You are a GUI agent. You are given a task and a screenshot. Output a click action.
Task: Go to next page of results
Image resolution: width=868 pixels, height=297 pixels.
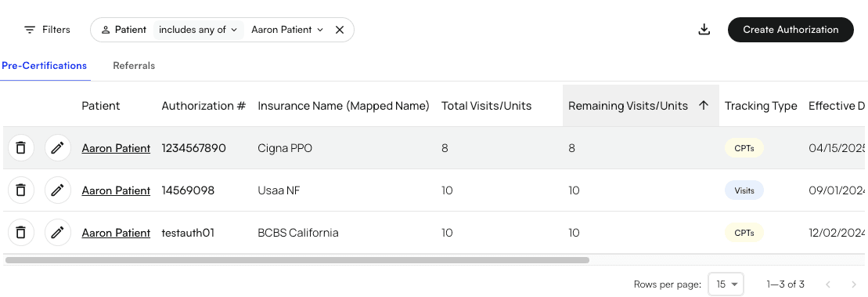pos(853,284)
